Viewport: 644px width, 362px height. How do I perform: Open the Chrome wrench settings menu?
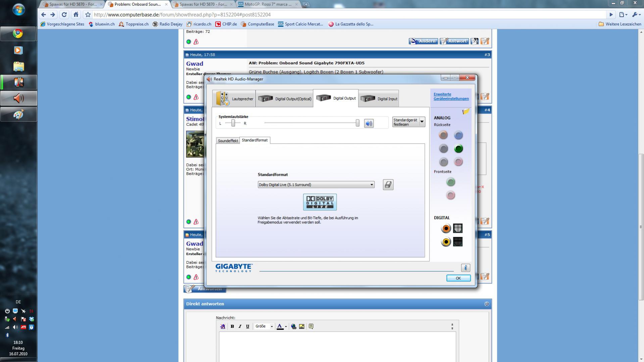[x=636, y=14]
